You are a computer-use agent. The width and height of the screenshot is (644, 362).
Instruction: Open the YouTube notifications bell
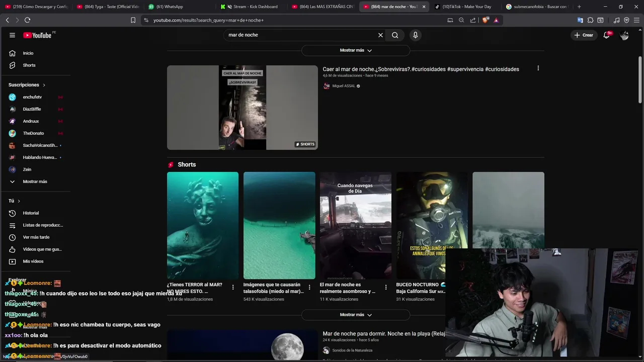(x=607, y=35)
